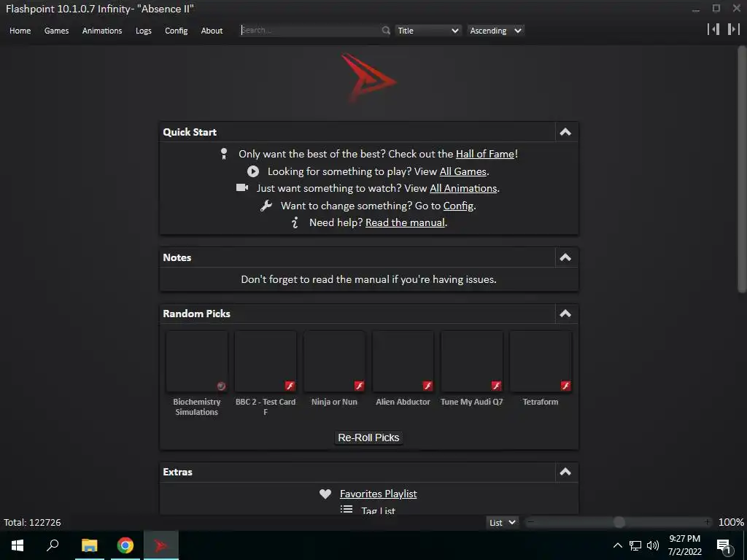
Task: Click the Hall of Fame link
Action: coord(485,154)
